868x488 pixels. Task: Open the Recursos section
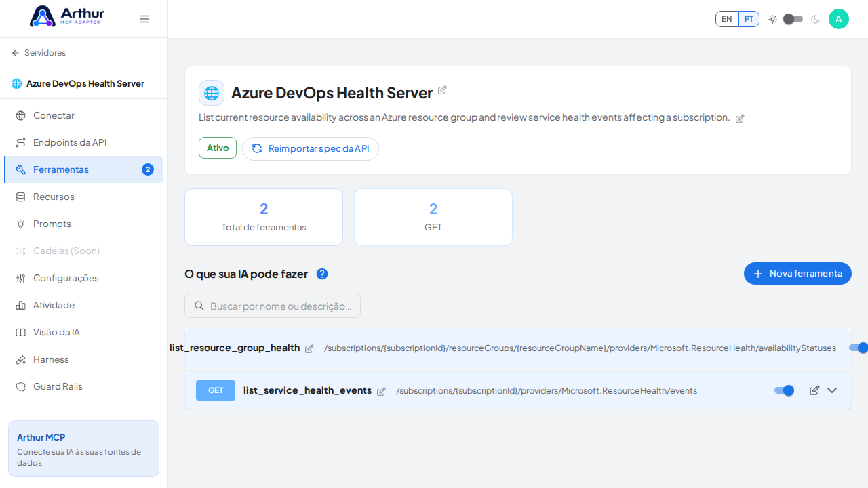[x=83, y=197]
